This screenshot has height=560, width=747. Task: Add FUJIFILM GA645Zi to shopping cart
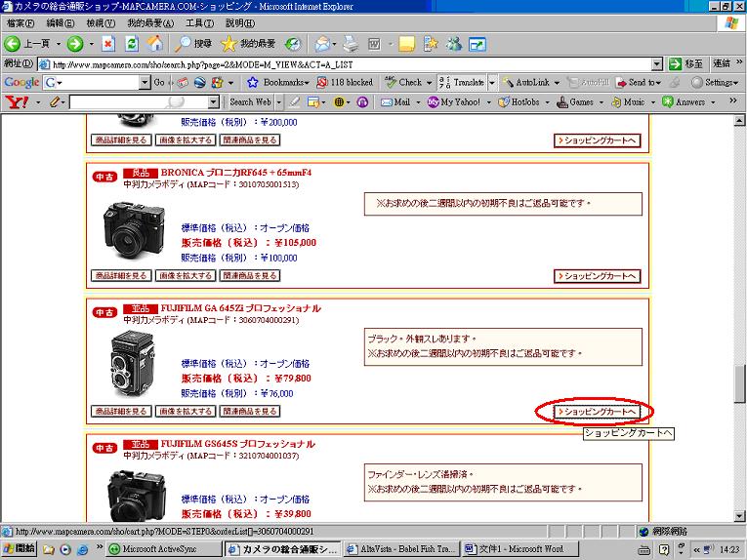598,412
